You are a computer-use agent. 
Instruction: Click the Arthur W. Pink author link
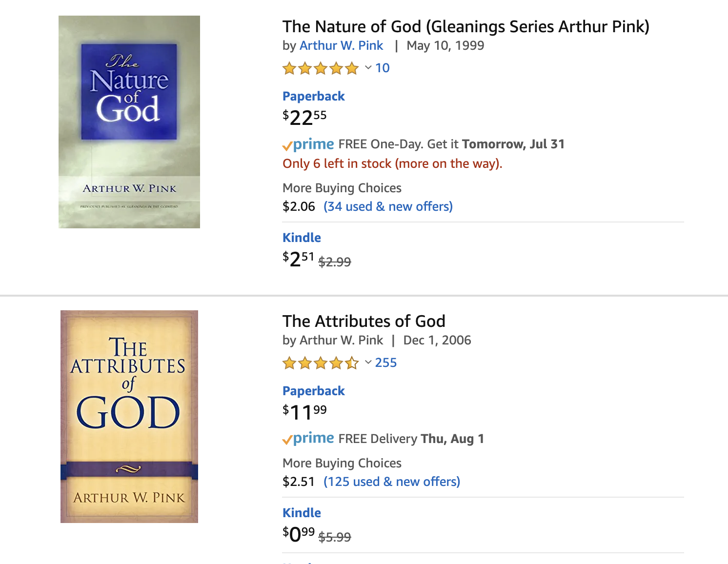(341, 45)
